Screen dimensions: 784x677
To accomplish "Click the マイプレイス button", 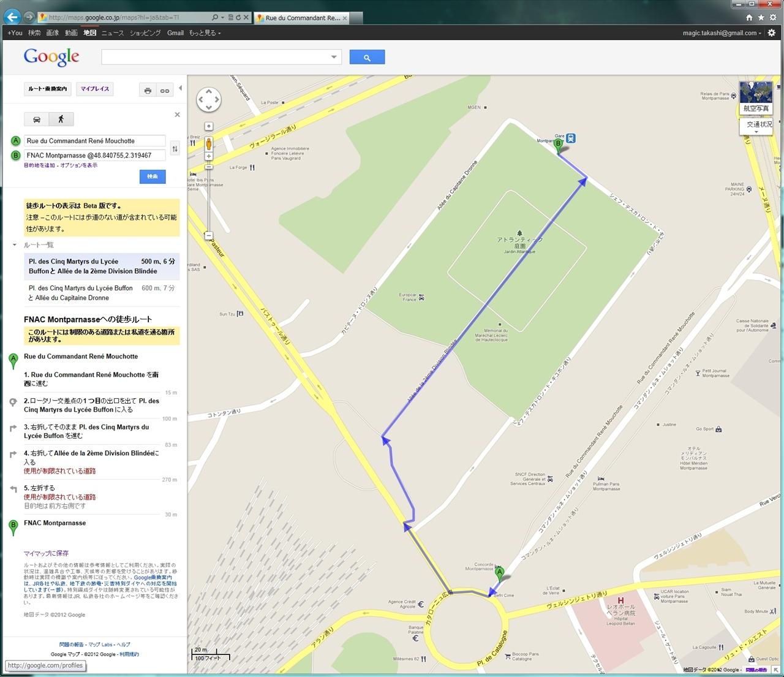I will 95,89.
